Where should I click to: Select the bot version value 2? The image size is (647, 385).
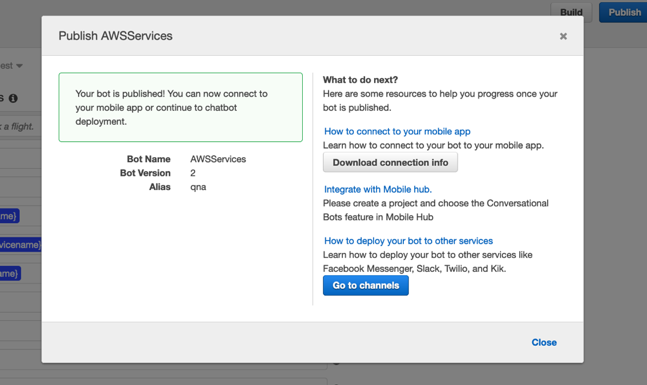click(193, 173)
